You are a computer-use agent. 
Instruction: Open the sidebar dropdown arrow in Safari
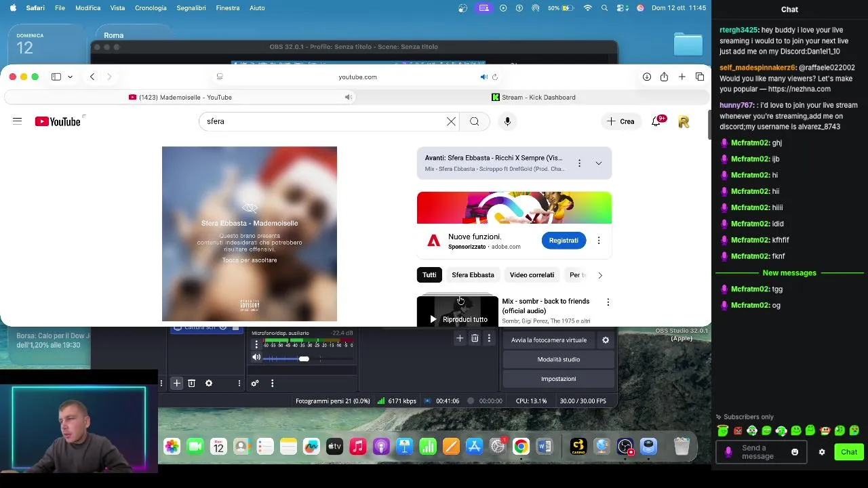click(70, 77)
